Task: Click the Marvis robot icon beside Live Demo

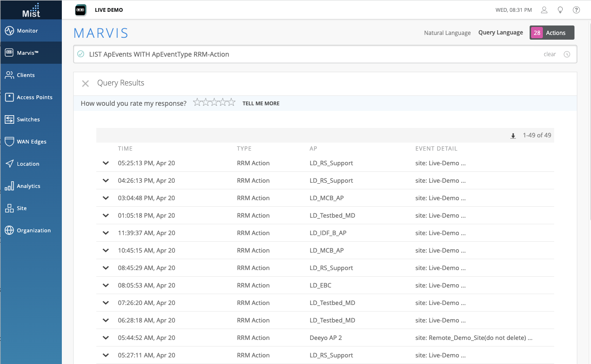Action: (81, 10)
